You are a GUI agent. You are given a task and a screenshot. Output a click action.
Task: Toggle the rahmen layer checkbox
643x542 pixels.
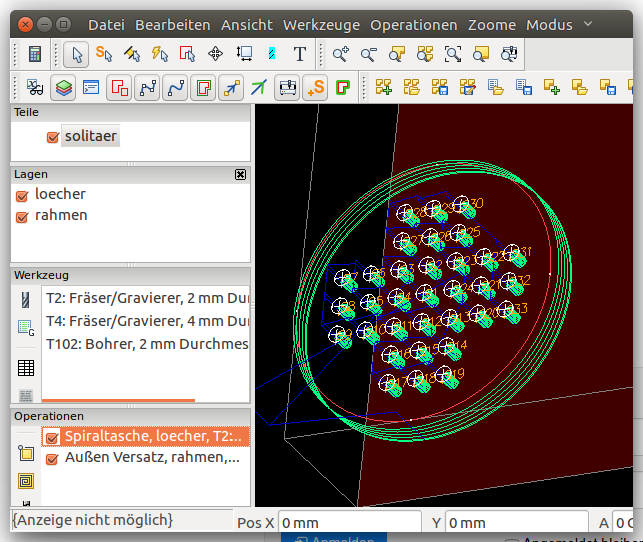tap(21, 216)
